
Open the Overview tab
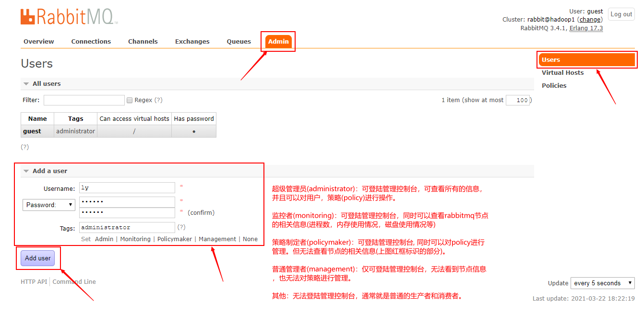point(39,41)
